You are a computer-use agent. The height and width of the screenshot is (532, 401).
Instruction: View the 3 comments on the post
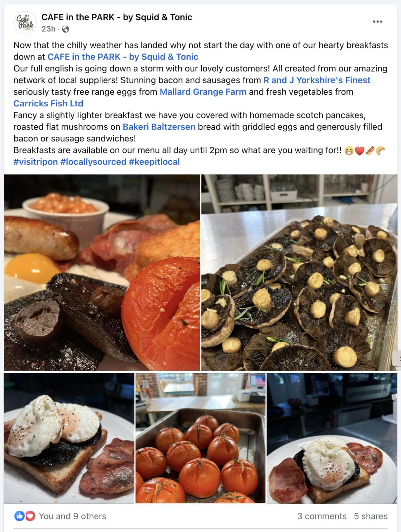322,516
